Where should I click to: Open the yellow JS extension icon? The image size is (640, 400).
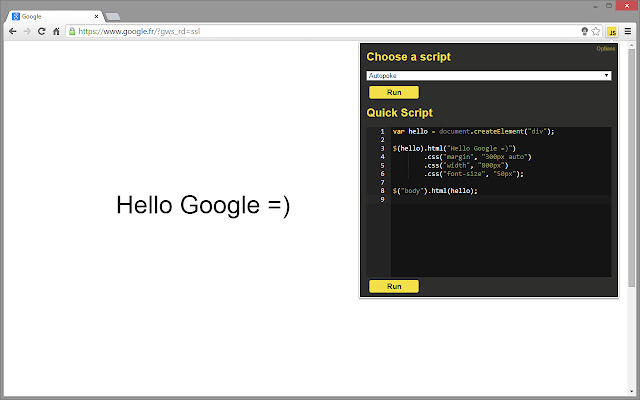click(612, 31)
